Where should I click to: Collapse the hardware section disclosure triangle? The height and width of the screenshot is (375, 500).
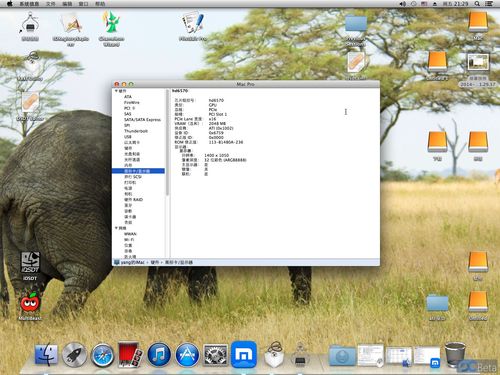116,91
